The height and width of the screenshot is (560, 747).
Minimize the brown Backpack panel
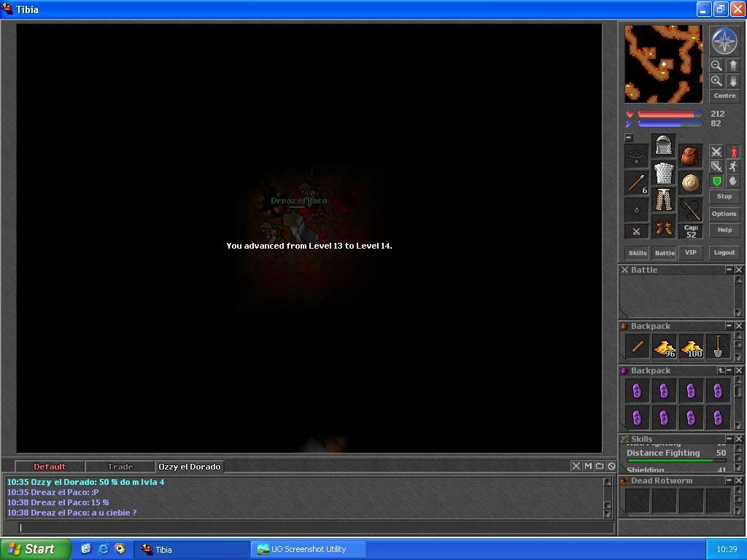tap(729, 326)
